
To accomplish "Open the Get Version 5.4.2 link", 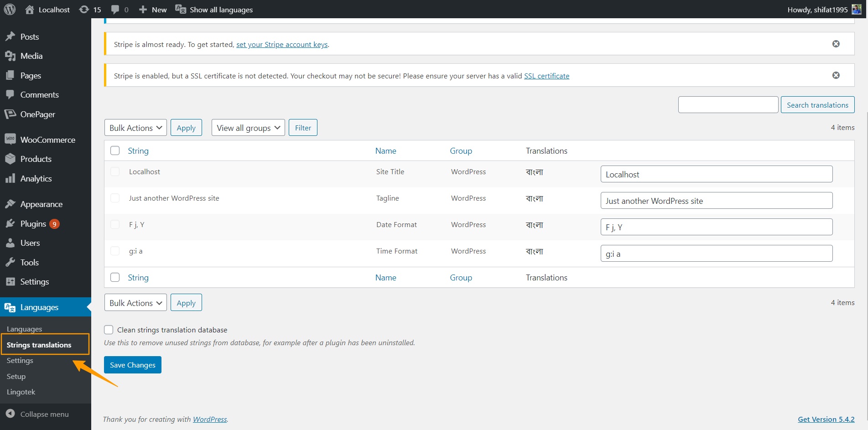I will coord(826,419).
